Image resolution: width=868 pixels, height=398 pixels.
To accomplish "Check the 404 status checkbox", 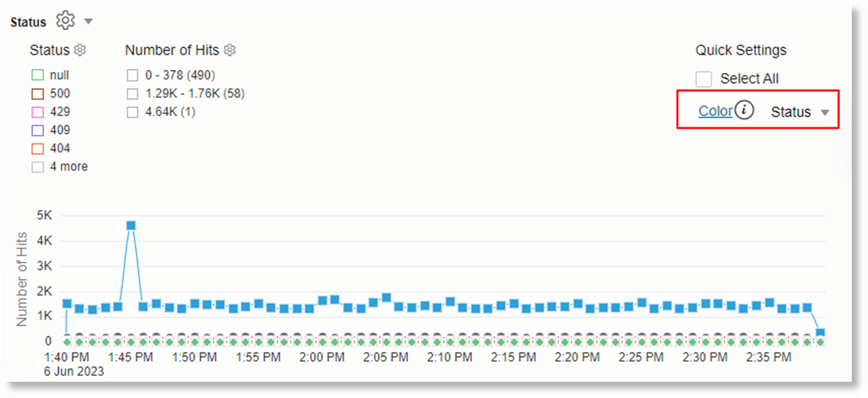I will pos(37,148).
